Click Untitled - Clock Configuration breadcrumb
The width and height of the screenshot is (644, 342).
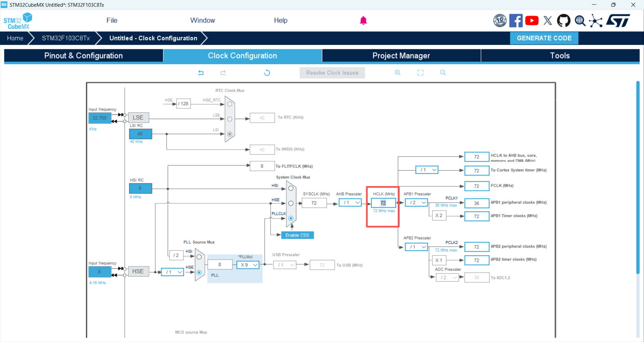click(153, 38)
